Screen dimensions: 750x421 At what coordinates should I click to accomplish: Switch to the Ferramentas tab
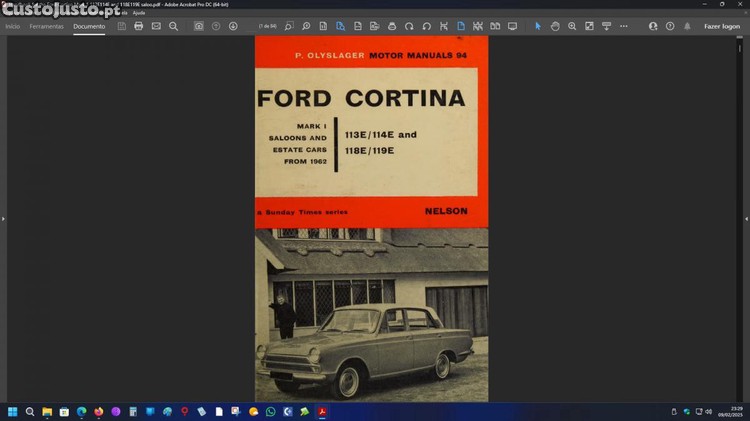[x=46, y=26]
